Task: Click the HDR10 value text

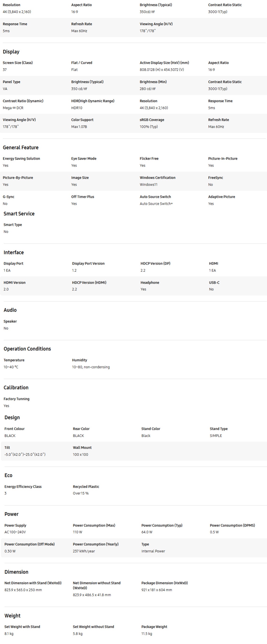Action: click(x=77, y=108)
